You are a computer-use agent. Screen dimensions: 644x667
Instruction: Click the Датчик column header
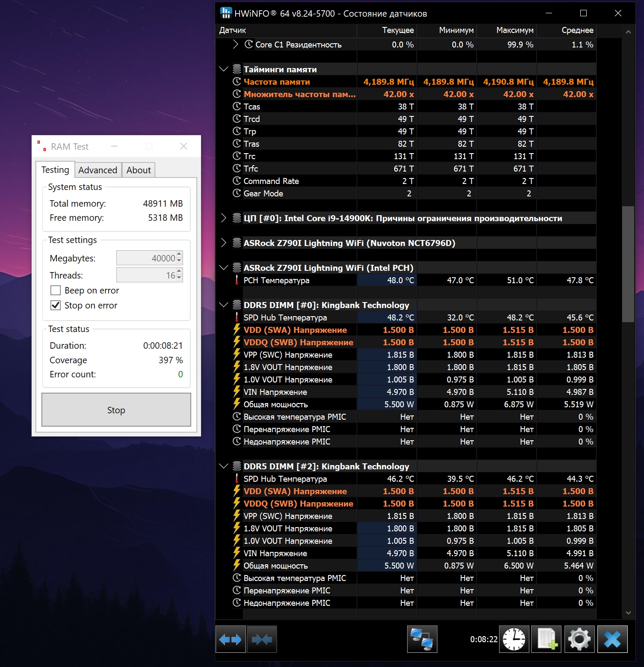click(286, 30)
